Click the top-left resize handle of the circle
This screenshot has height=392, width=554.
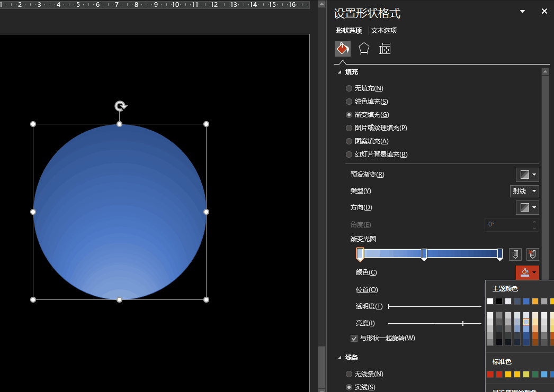pyautogui.click(x=33, y=124)
